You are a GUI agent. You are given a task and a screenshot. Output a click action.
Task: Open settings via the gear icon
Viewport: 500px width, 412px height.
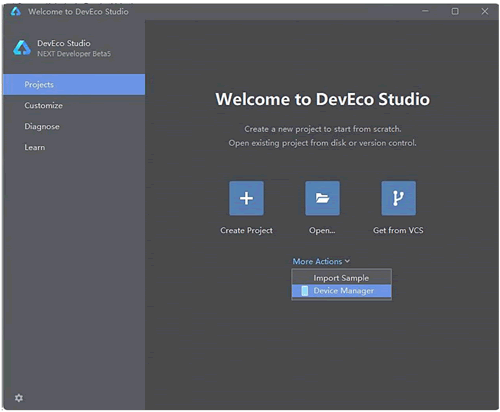point(19,398)
